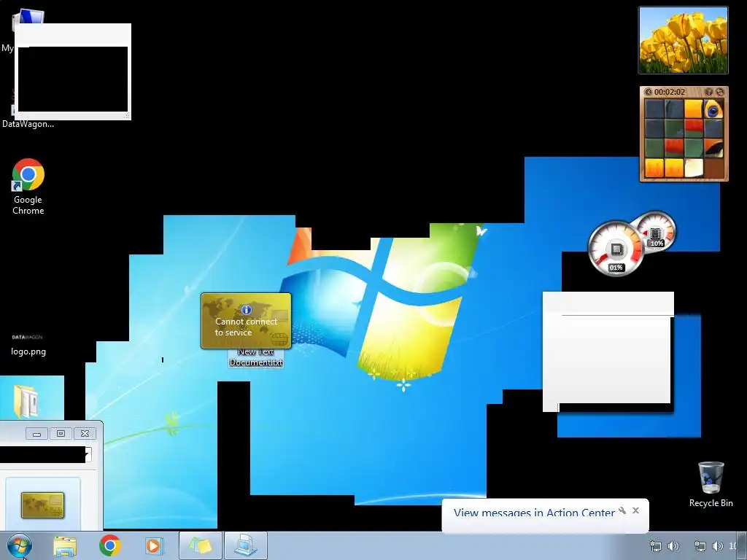Click the leftmost network icon in tray
The height and width of the screenshot is (560, 747).
[656, 546]
